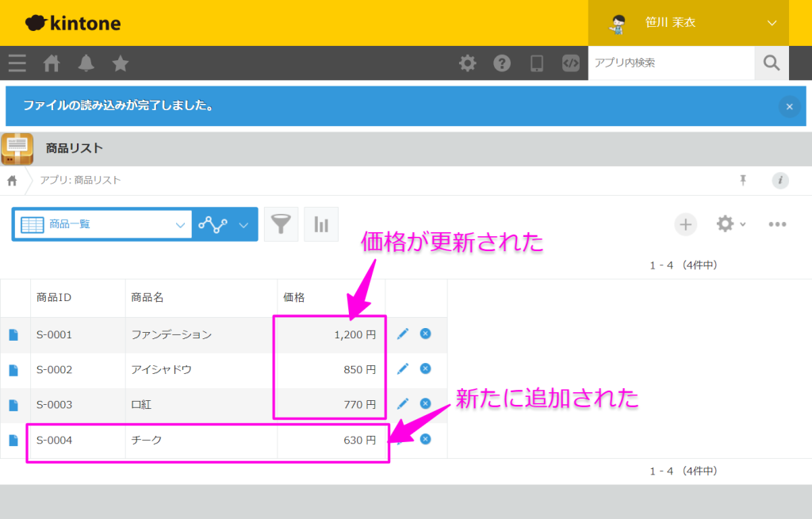Open the filter funnel
The height and width of the screenshot is (519, 812).
click(x=281, y=224)
